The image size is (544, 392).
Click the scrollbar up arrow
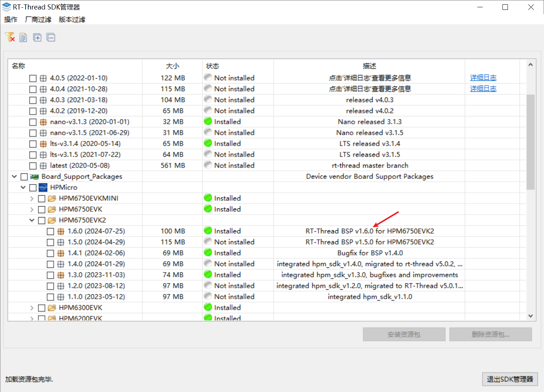[x=531, y=65]
